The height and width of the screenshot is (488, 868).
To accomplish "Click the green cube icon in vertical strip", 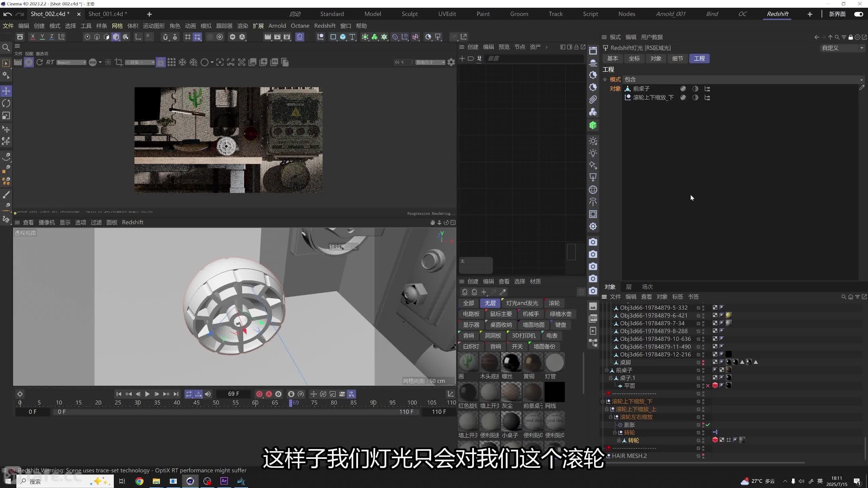I will click(593, 125).
